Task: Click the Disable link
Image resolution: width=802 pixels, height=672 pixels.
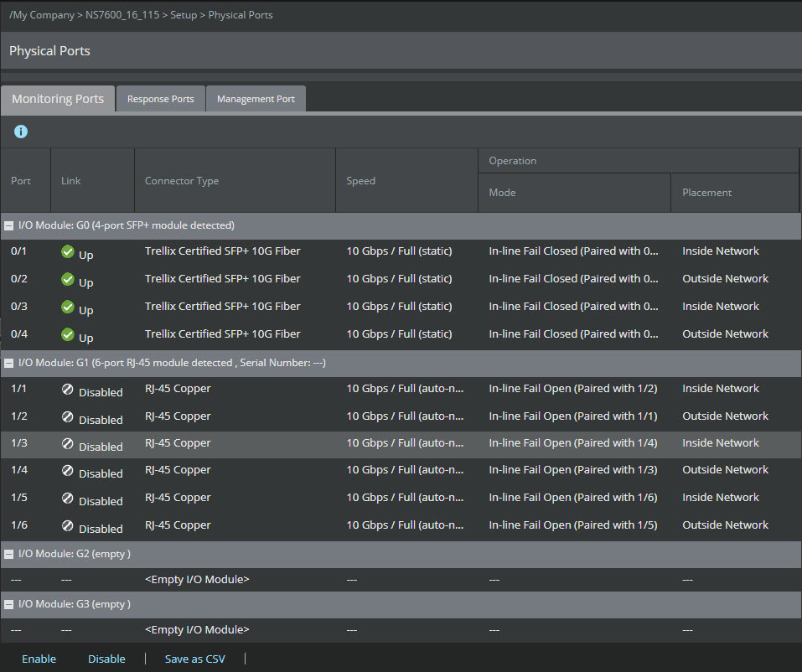Action: tap(106, 659)
